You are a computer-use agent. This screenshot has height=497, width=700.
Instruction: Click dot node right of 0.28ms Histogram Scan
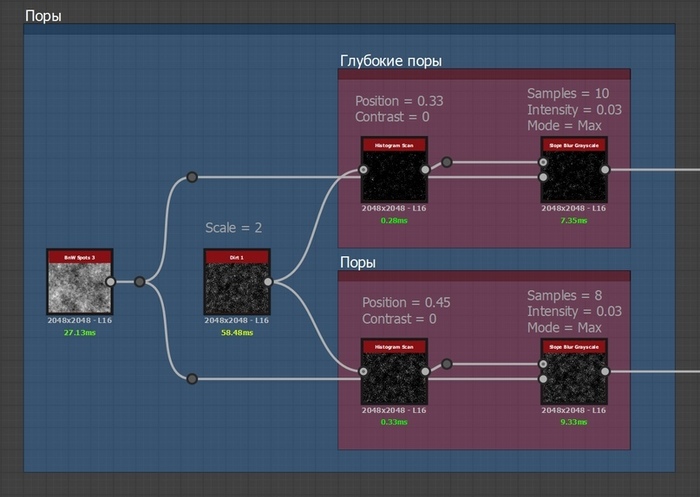pyautogui.click(x=446, y=162)
